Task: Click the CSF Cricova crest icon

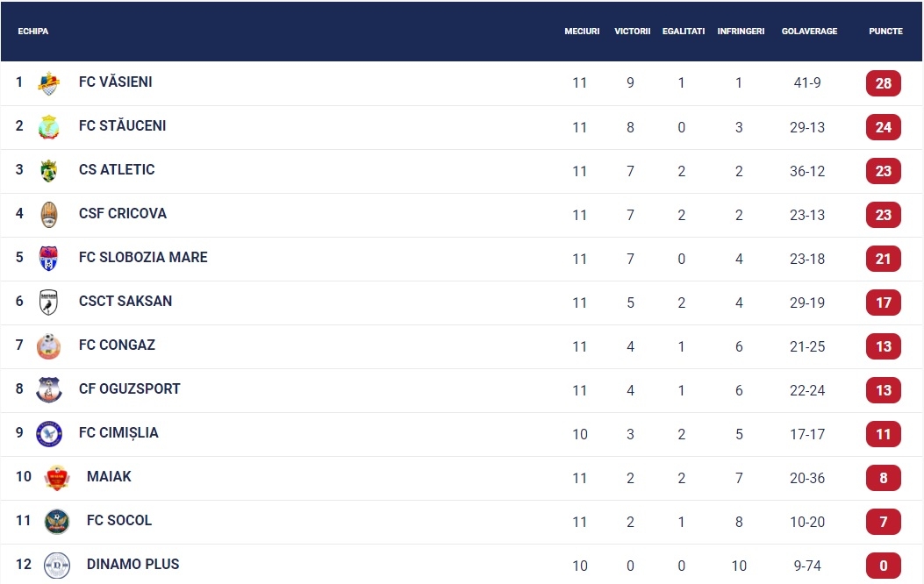Action: 49,214
